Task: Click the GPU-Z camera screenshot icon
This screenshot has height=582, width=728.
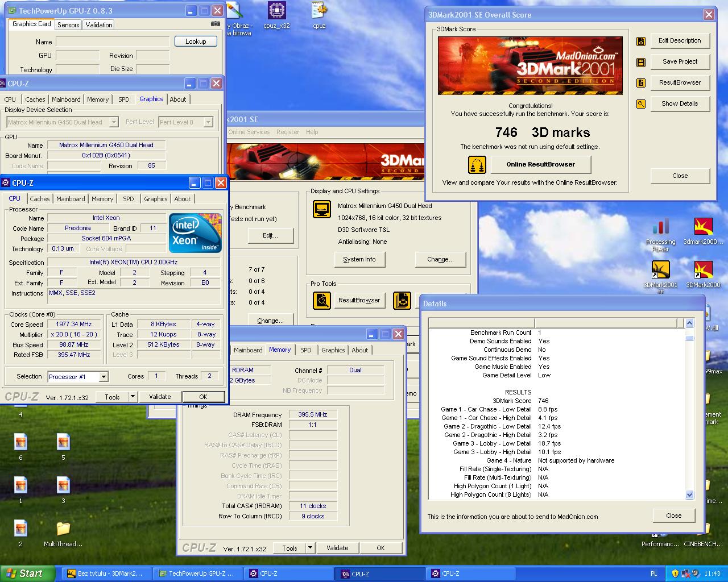Action: pos(215,24)
